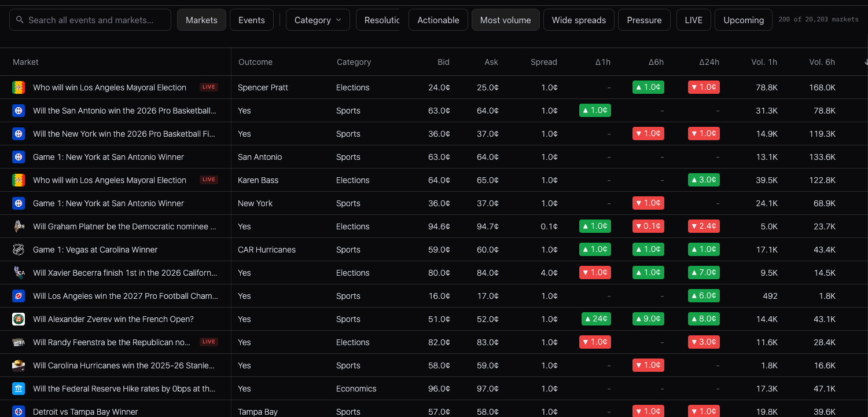868x417 pixels.
Task: Click LIVE badge on Spencer Pratt row
Action: pos(209,87)
